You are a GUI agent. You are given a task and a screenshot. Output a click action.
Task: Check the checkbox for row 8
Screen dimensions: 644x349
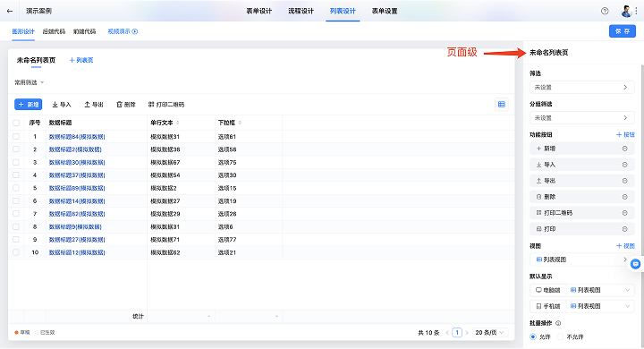[16, 226]
